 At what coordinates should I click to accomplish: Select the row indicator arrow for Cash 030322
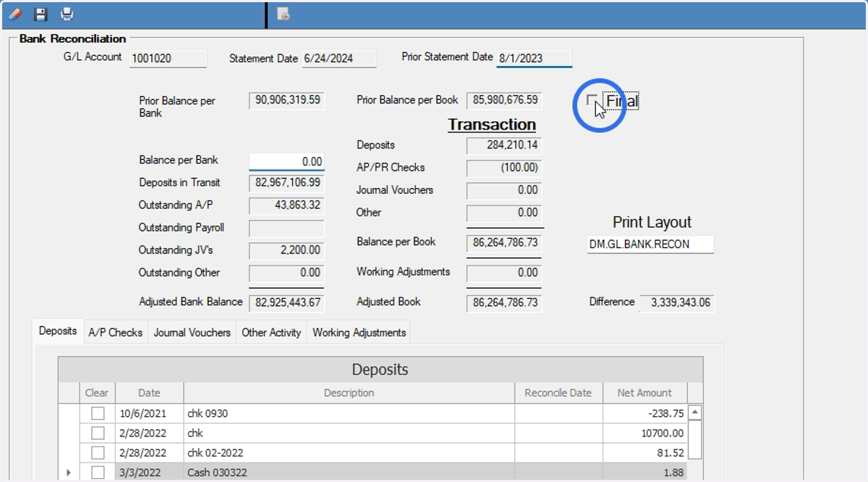click(x=69, y=473)
